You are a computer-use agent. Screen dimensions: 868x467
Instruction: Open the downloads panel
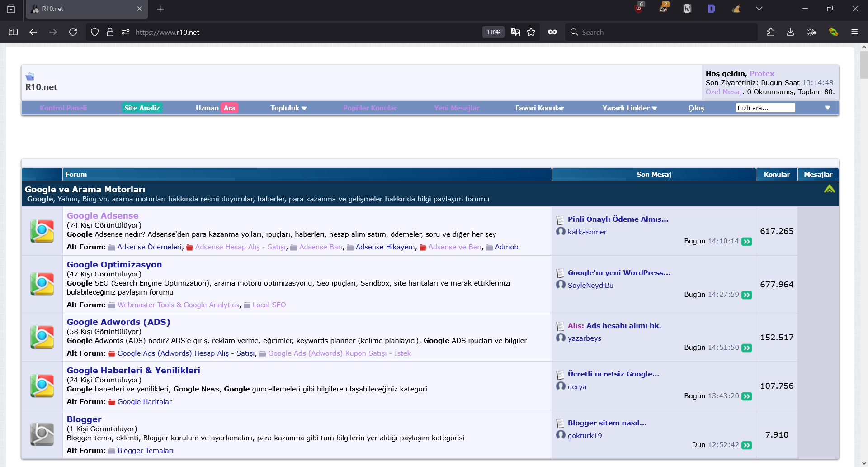coord(790,32)
